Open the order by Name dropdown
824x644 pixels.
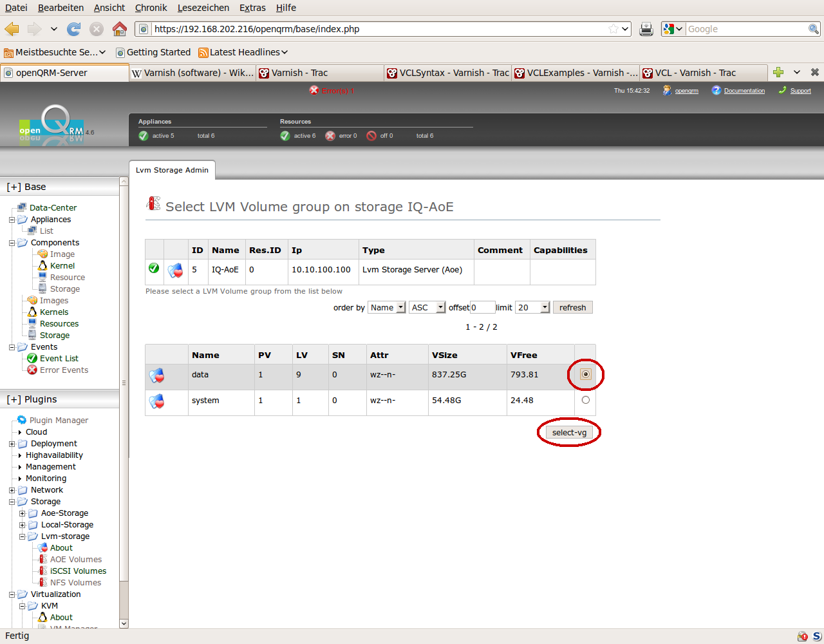(x=387, y=308)
